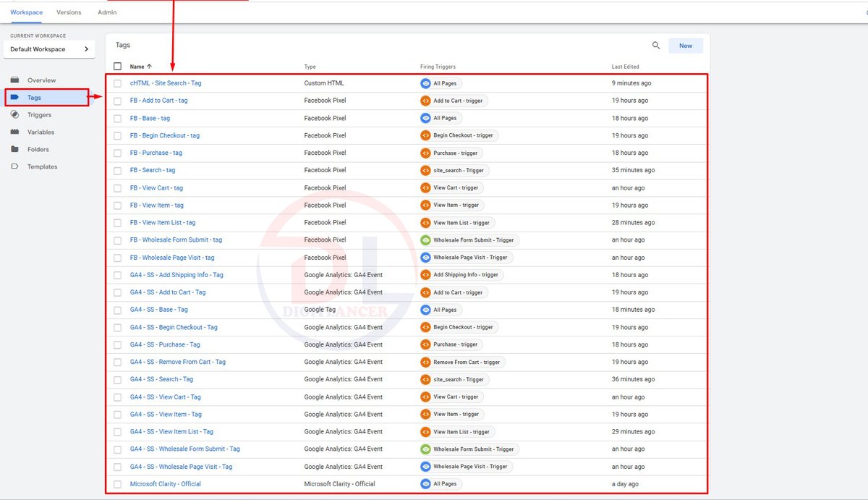Check the FB - View Item List - tag checkbox

118,223
